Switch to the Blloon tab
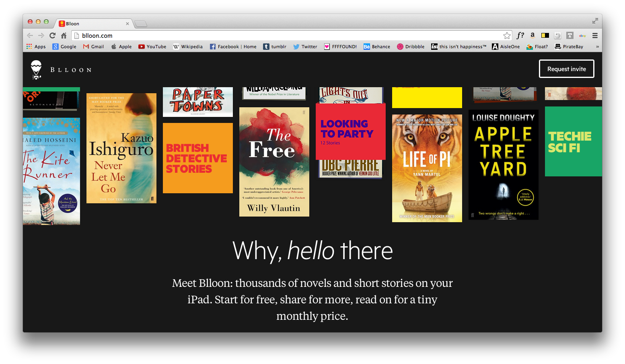Image resolution: width=625 pixels, height=364 pixels. [93, 24]
